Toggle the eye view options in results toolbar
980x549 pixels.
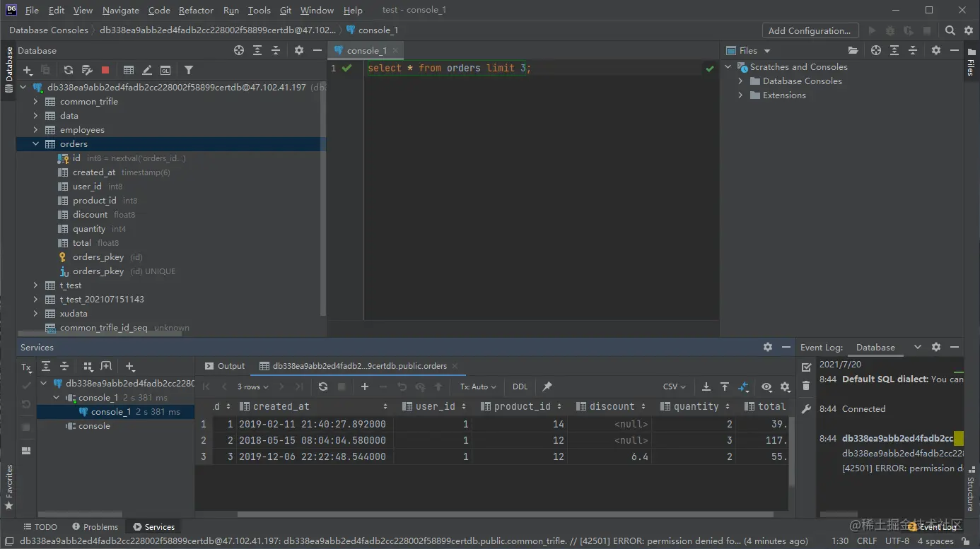(766, 386)
